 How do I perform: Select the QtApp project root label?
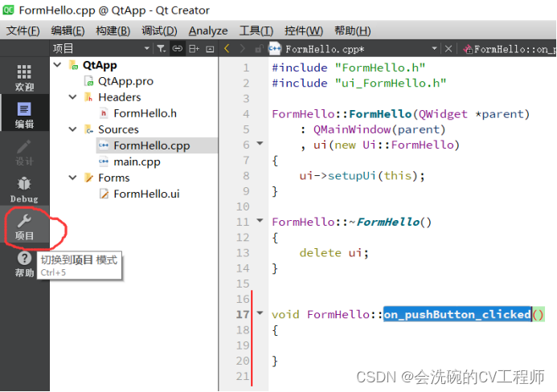point(100,65)
